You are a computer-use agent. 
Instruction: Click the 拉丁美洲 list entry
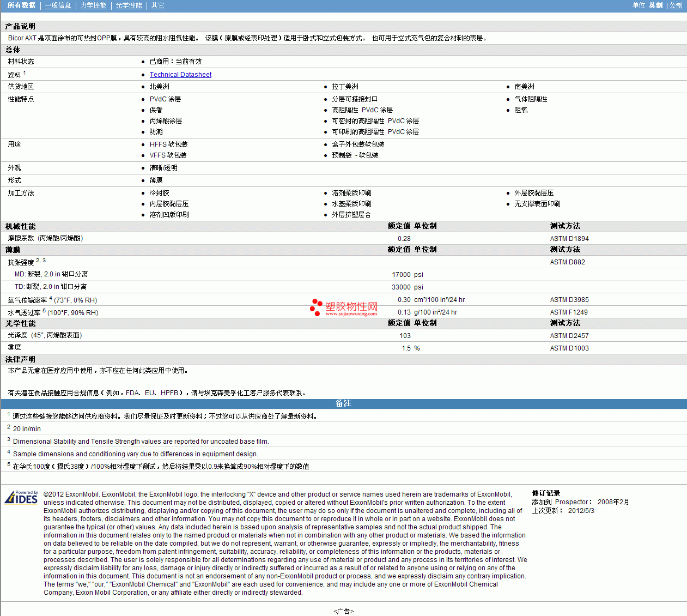[345, 87]
